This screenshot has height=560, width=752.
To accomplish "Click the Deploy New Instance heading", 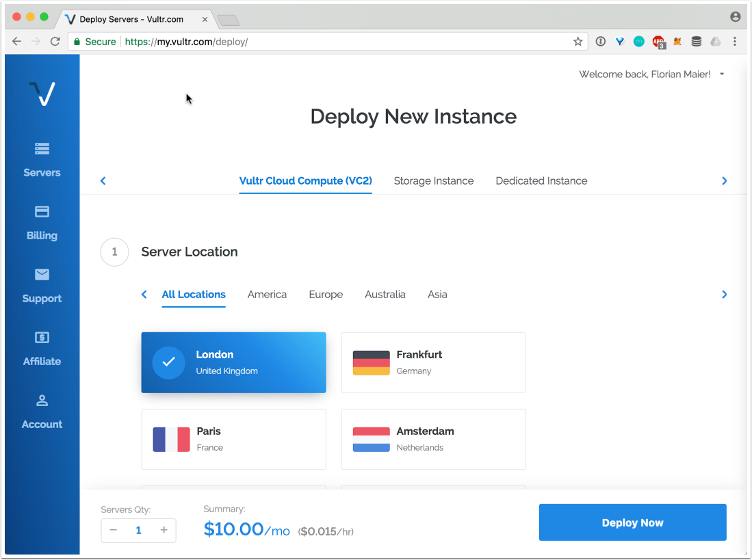I will (x=413, y=116).
